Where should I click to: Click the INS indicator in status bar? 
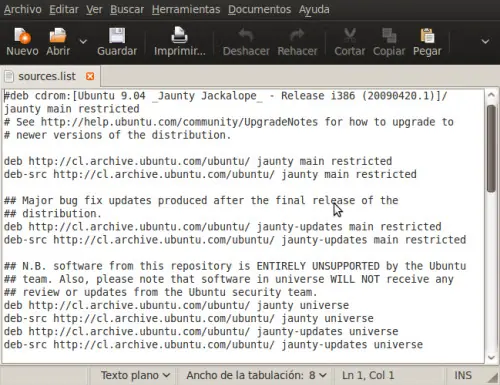pos(463,375)
